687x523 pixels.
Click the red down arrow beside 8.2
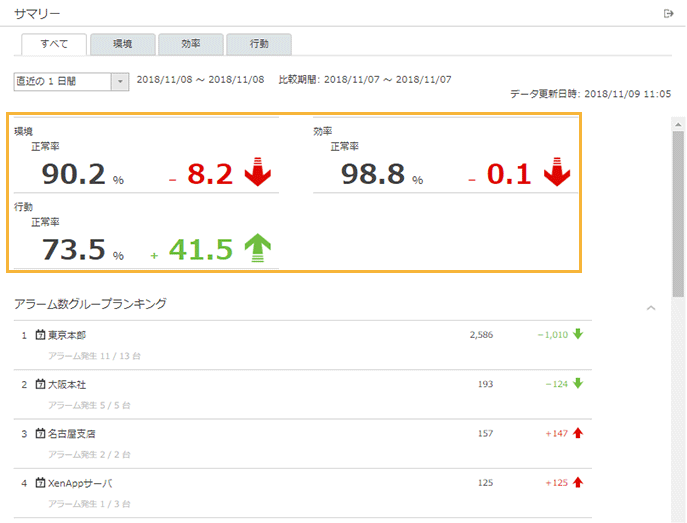257,172
